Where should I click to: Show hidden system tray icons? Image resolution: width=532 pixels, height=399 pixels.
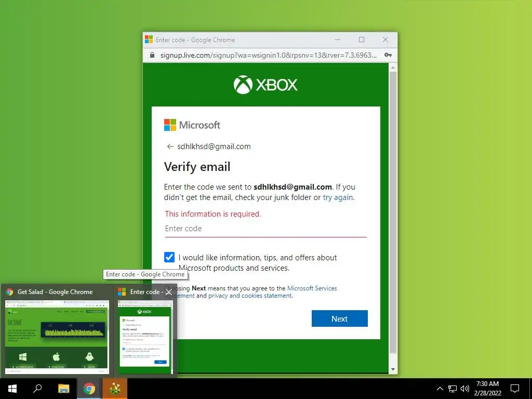[x=440, y=389]
